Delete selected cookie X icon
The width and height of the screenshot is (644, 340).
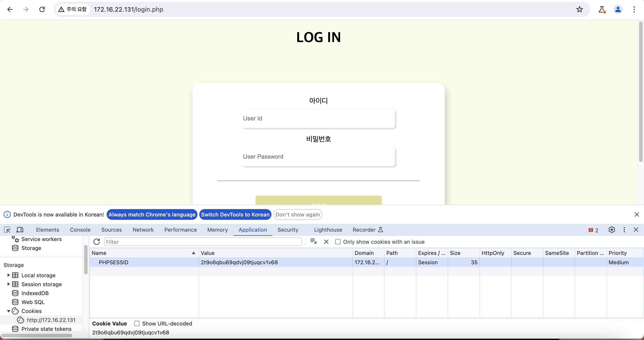click(326, 241)
